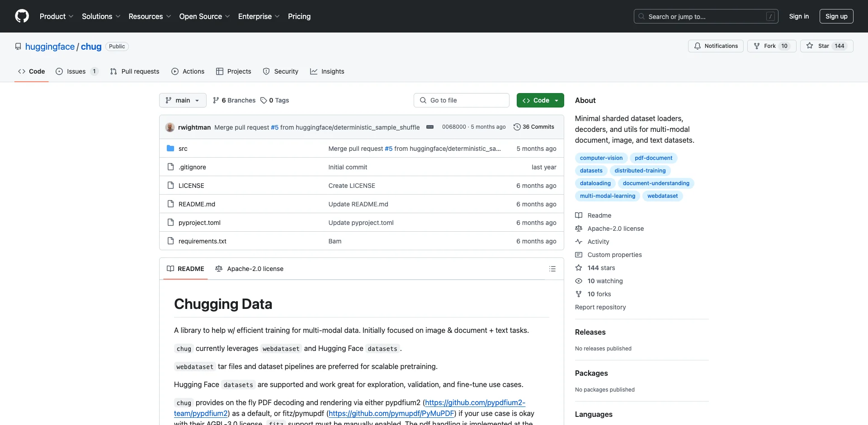Click the 10 watching eye icon
Image resolution: width=868 pixels, height=425 pixels.
pyautogui.click(x=579, y=281)
